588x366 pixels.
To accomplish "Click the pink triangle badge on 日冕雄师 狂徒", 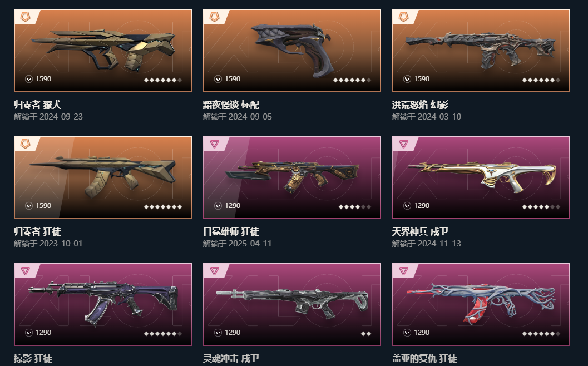I will click(214, 144).
